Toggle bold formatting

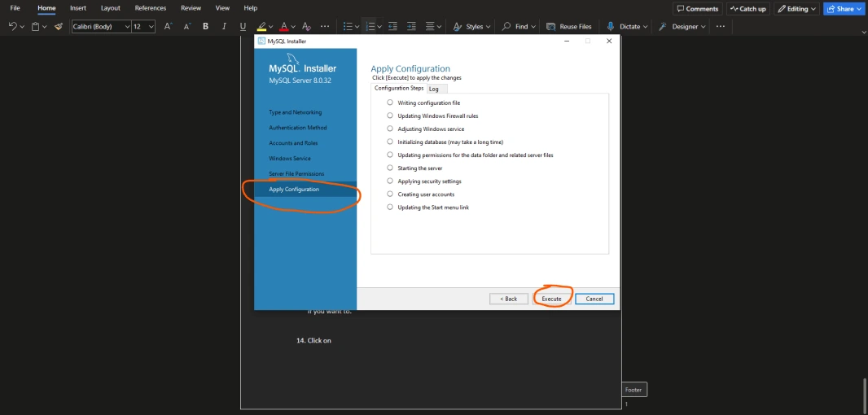point(205,26)
